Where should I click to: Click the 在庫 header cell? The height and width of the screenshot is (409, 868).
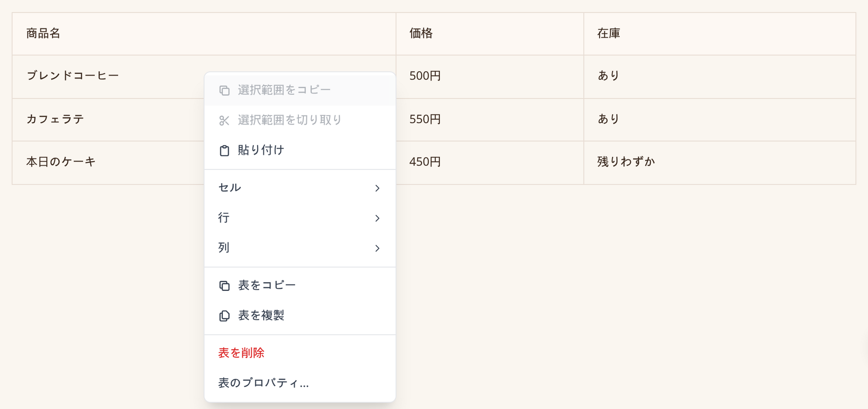719,34
